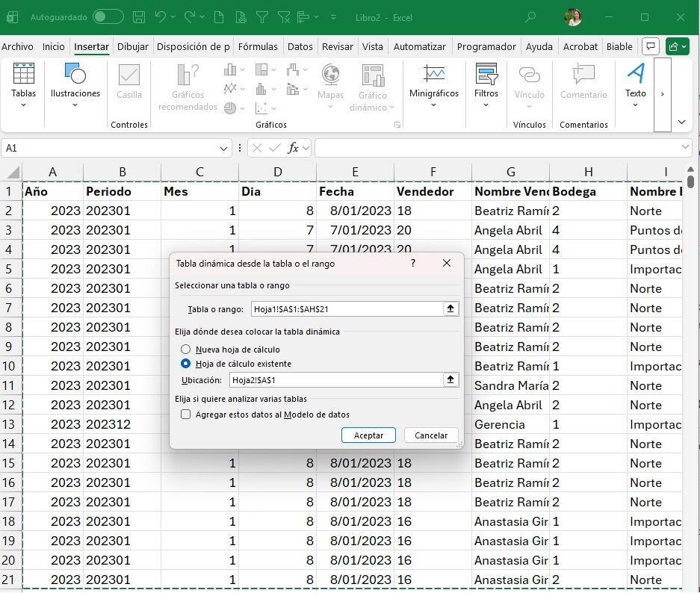Expand the formula bar chevron
This screenshot has width=700, height=593.
(687, 148)
